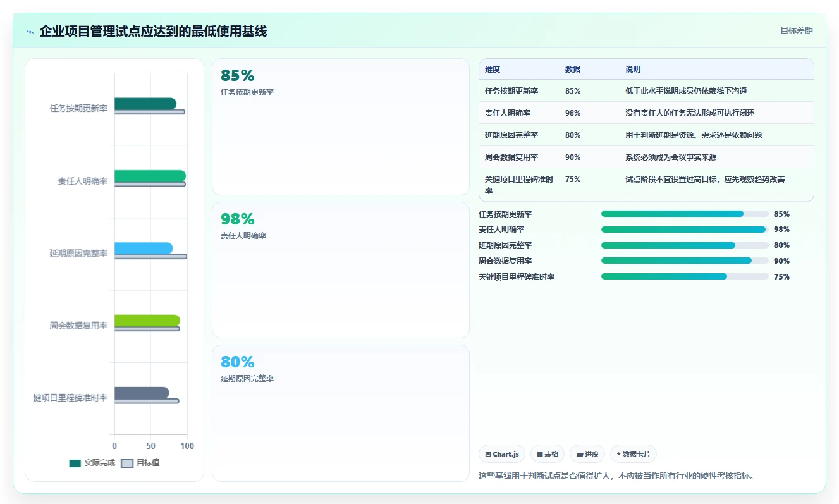
Task: Click the 周会数据复用率 axis label on the chart
Action: (78, 326)
